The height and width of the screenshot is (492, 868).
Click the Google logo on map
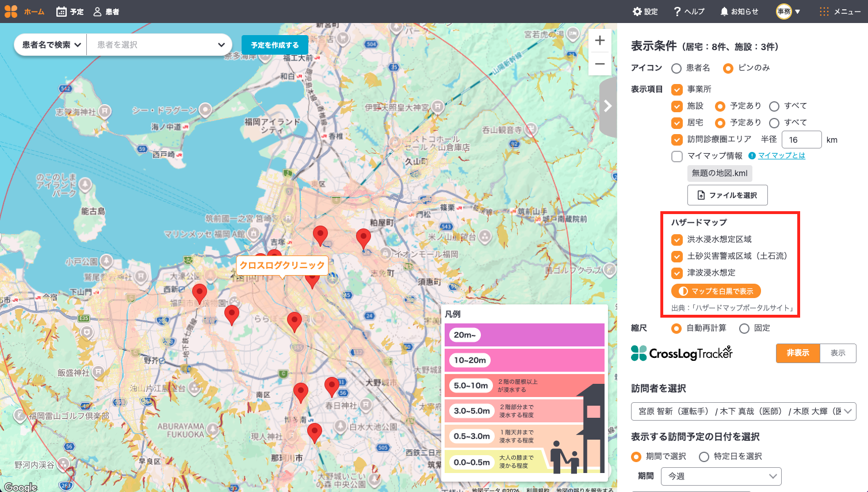coord(21,487)
